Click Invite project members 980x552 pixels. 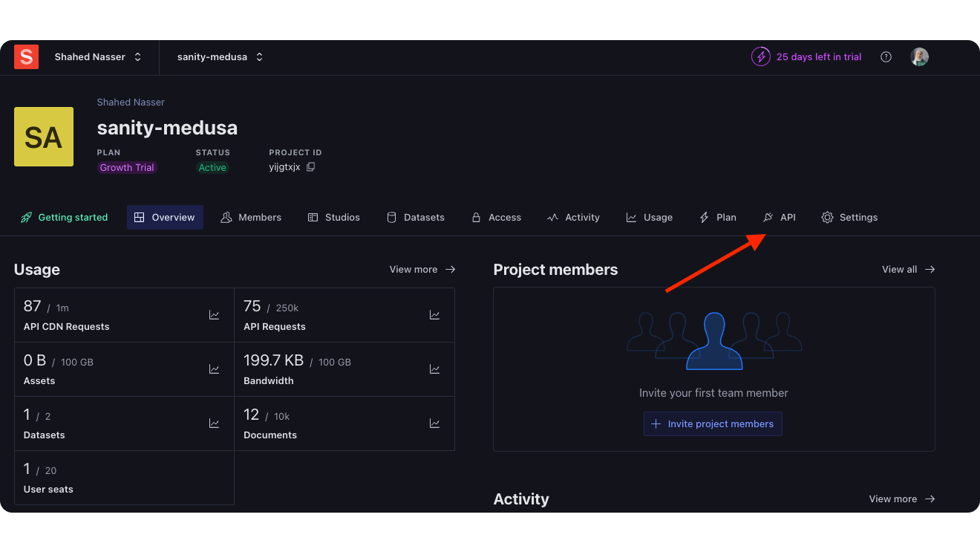(x=713, y=423)
